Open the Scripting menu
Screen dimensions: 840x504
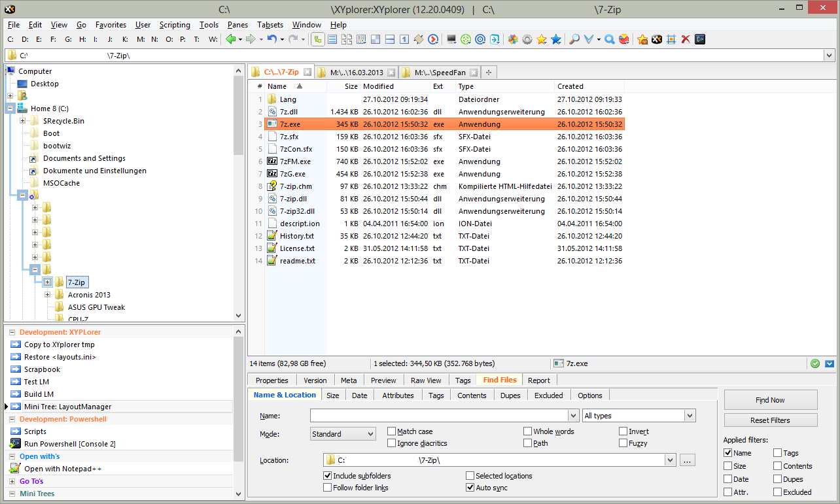(175, 25)
